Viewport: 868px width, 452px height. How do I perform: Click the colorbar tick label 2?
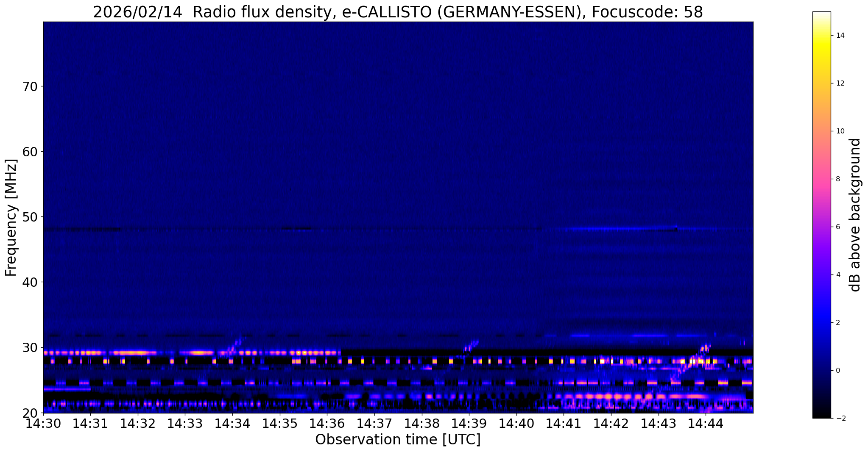tap(837, 323)
